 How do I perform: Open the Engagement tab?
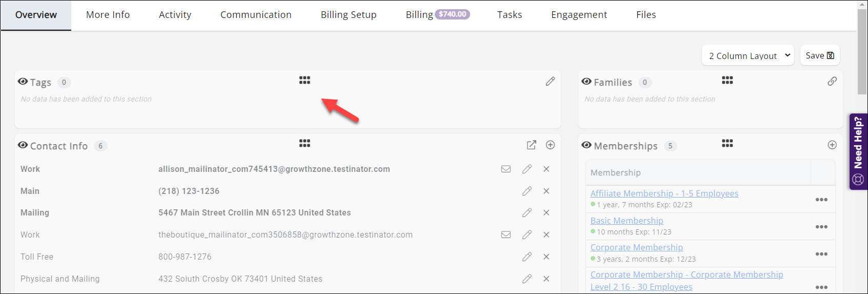[x=579, y=15]
